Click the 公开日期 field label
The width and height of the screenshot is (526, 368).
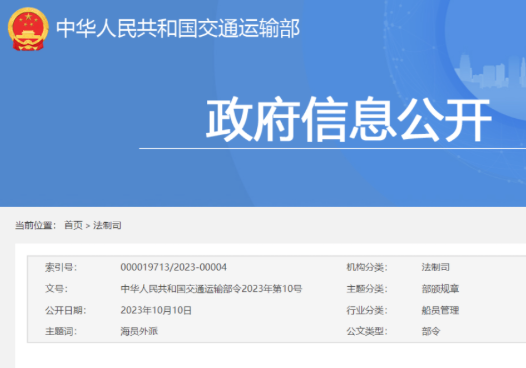click(65, 310)
